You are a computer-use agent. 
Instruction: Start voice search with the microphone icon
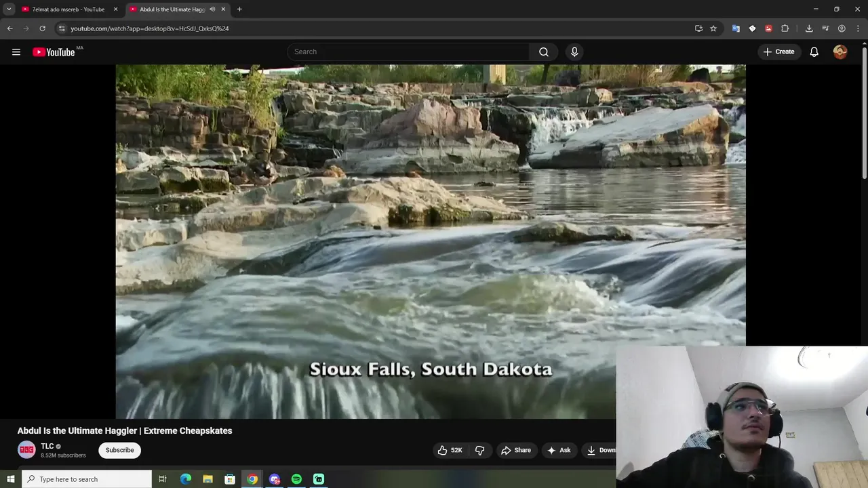click(x=574, y=52)
